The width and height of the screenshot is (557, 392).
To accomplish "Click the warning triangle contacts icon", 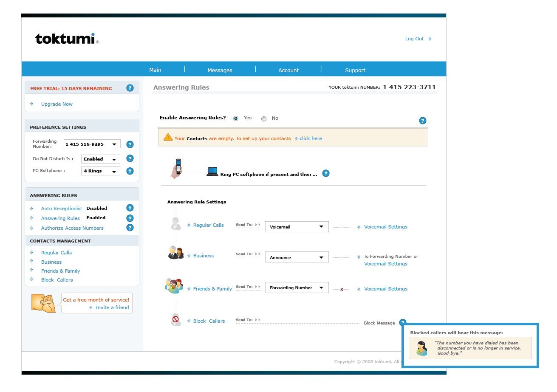I will (x=168, y=137).
